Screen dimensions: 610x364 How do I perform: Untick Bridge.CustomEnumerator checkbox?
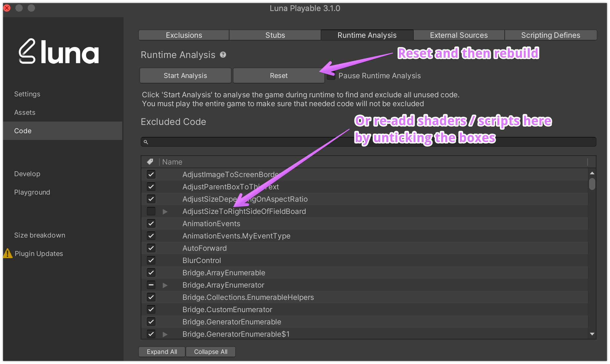pos(151,309)
